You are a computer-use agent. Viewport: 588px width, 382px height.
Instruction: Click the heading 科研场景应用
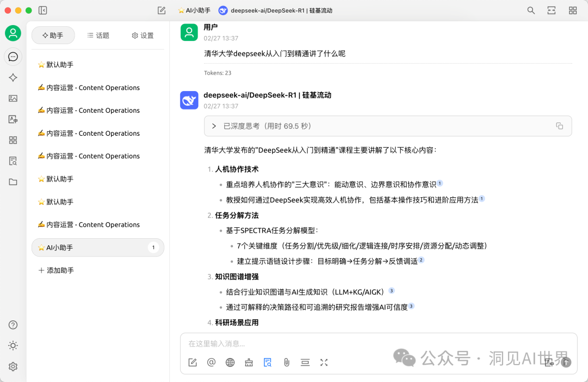(237, 323)
